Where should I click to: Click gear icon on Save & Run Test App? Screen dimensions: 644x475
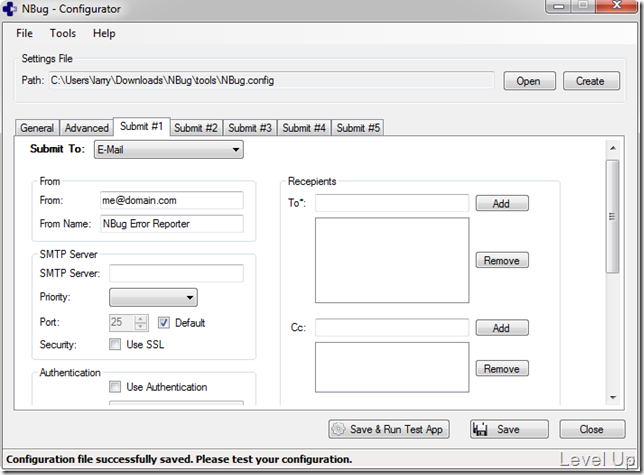pyautogui.click(x=338, y=429)
